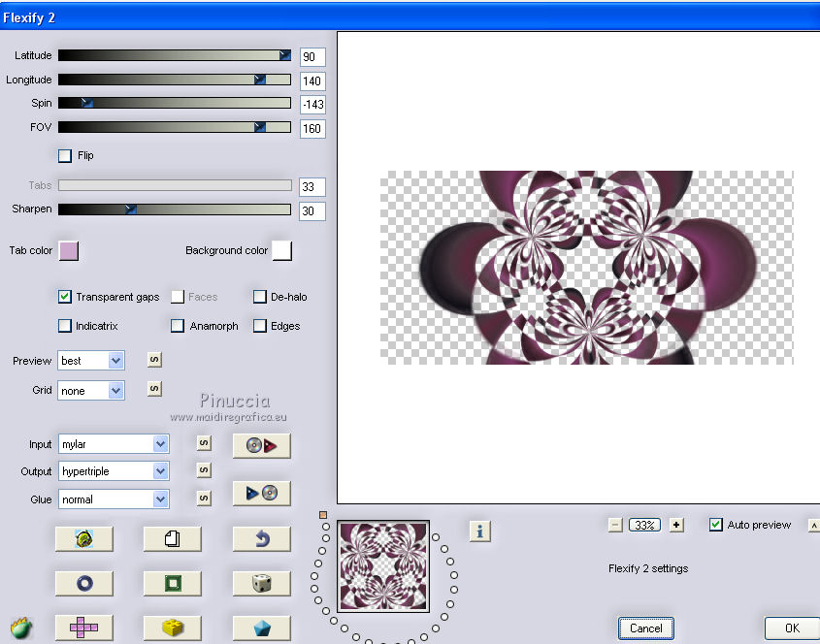Viewport: 820px width, 644px height.
Task: Click the Sharpen value field showing 30
Action: [312, 211]
